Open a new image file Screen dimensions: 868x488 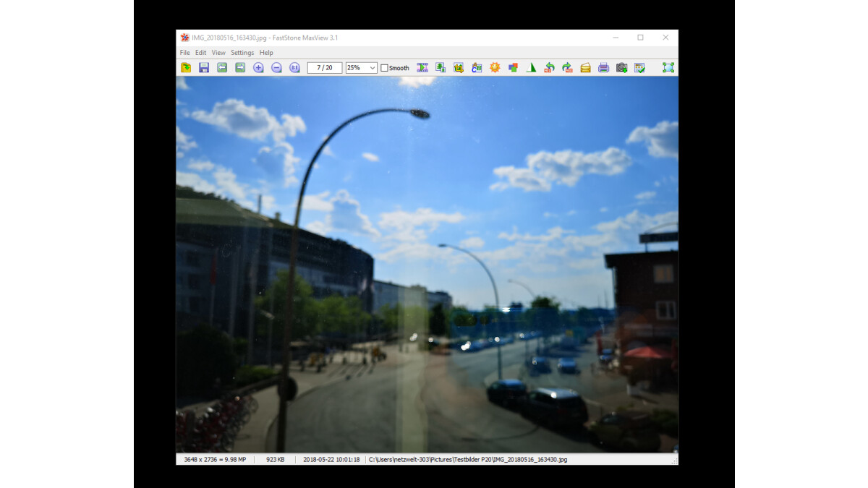(x=186, y=67)
